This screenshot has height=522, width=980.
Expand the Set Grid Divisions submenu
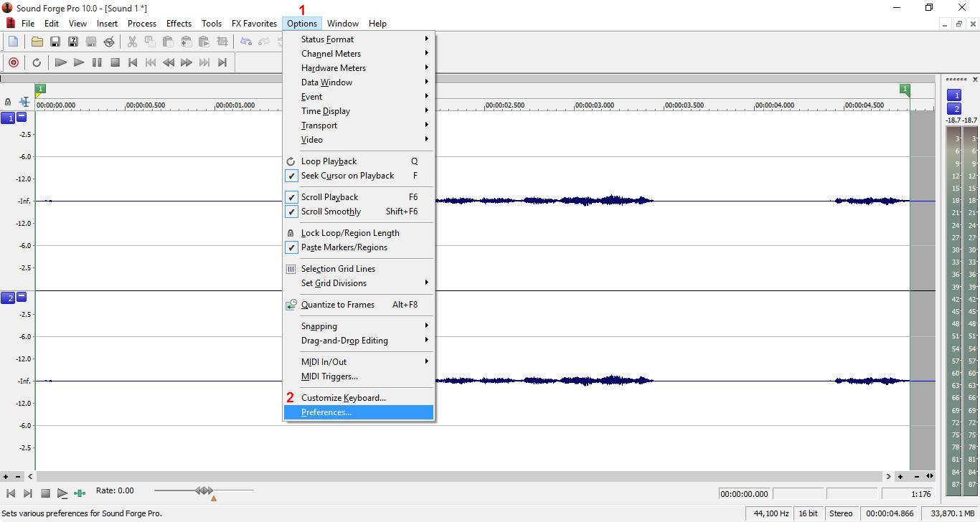click(359, 283)
